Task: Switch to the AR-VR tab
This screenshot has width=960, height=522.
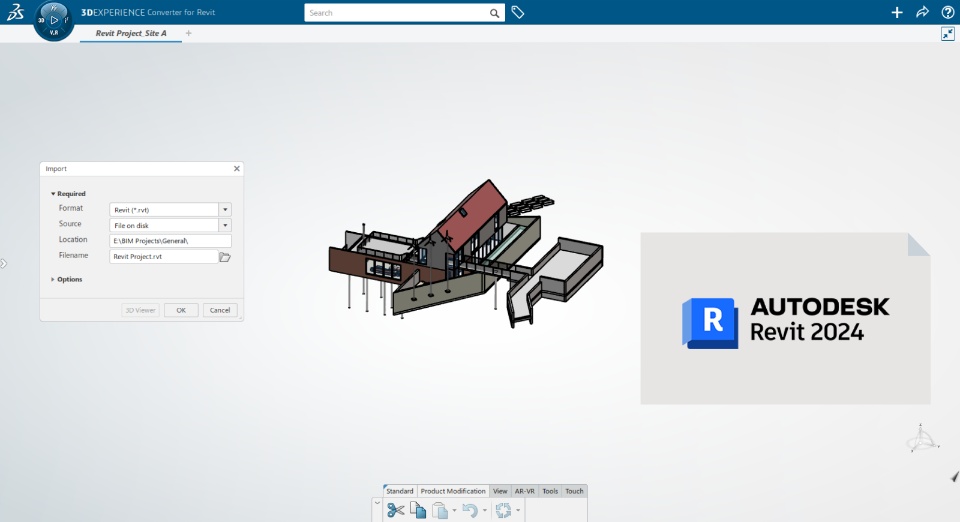Action: tap(525, 491)
